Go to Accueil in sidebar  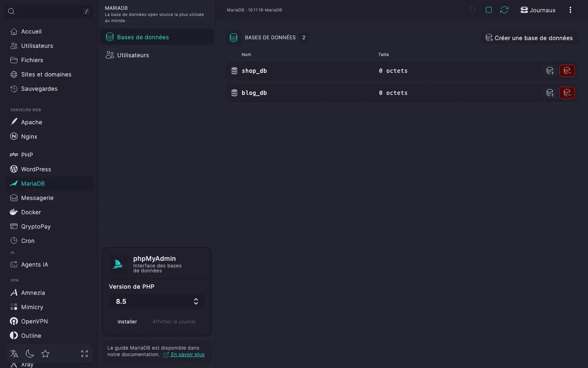pyautogui.click(x=49, y=31)
